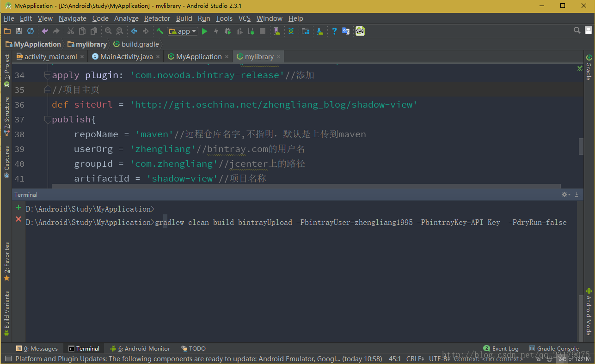Click the Cut scissors icon

point(71,31)
